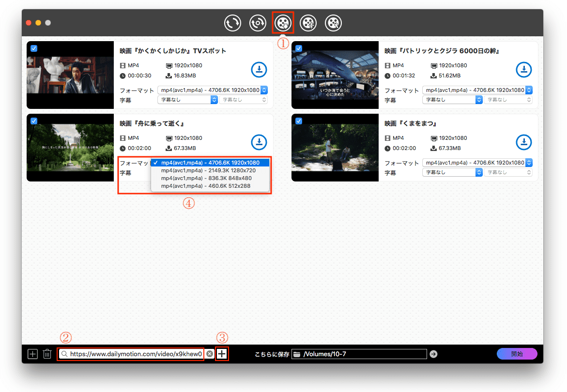Download the パトリックとクジラ video
This screenshot has width=567, height=392.
click(x=523, y=70)
